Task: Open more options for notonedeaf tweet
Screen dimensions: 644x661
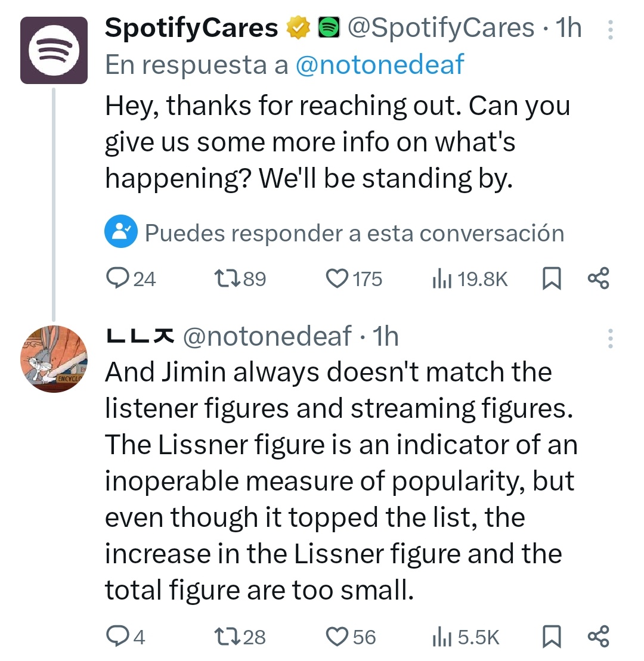Action: 610,339
